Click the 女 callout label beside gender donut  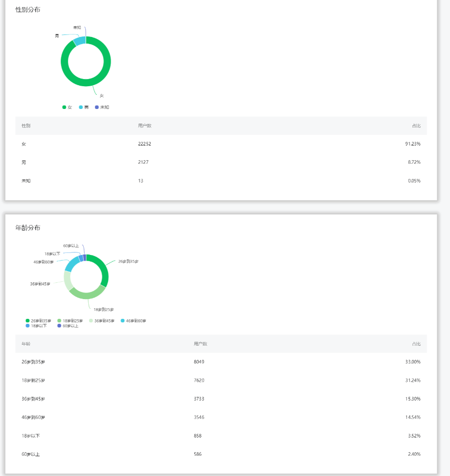(102, 96)
